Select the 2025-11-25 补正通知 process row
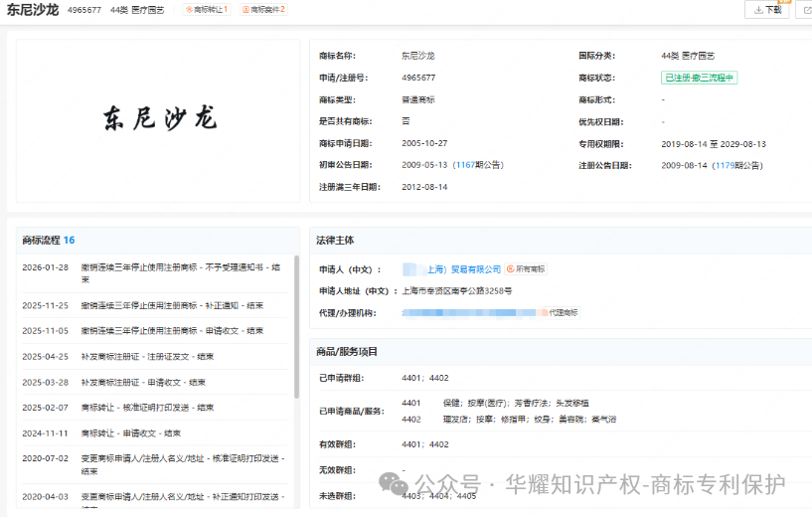The width and height of the screenshot is (812, 517). pyautogui.click(x=154, y=305)
